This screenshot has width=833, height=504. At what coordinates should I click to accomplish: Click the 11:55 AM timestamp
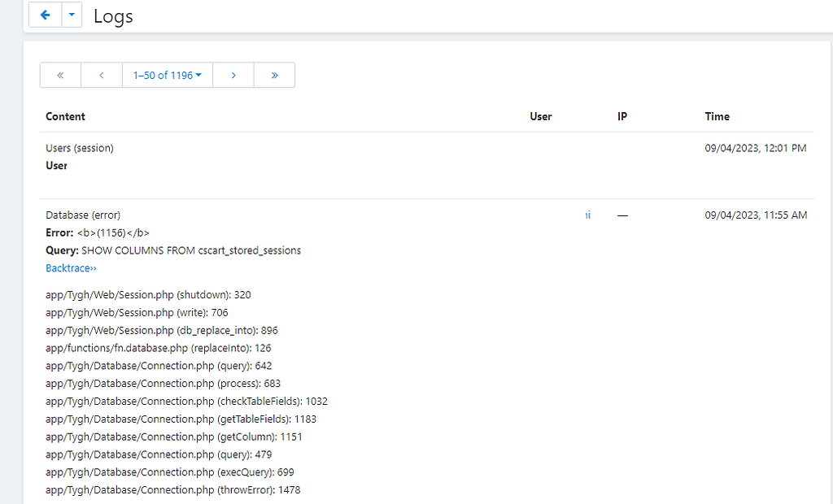755,215
